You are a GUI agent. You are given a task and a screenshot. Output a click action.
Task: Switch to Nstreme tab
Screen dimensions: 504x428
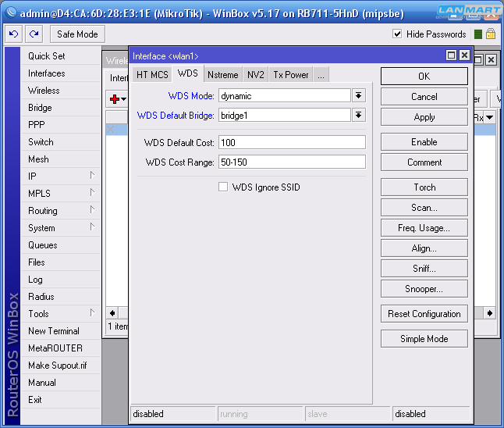223,75
